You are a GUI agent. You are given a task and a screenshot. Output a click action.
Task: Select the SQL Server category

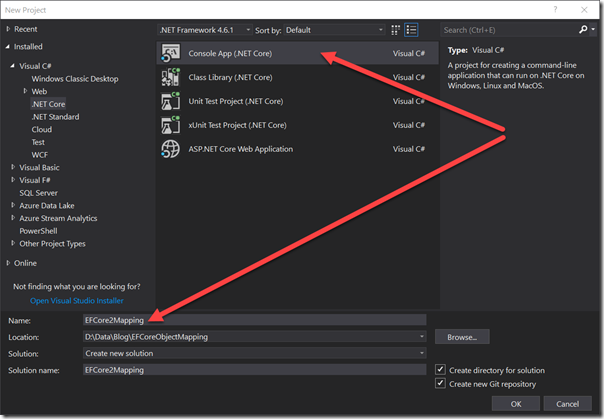[x=39, y=193]
